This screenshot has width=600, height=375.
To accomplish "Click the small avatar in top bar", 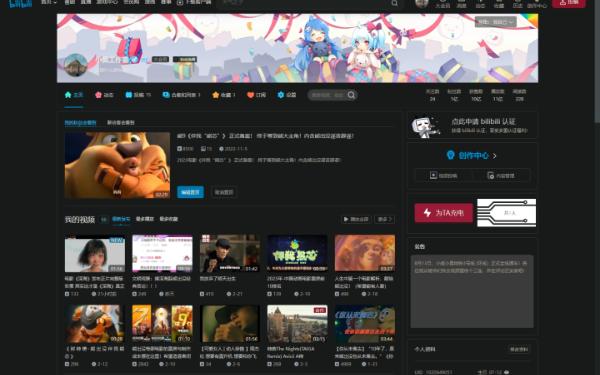I will tap(422, 3).
